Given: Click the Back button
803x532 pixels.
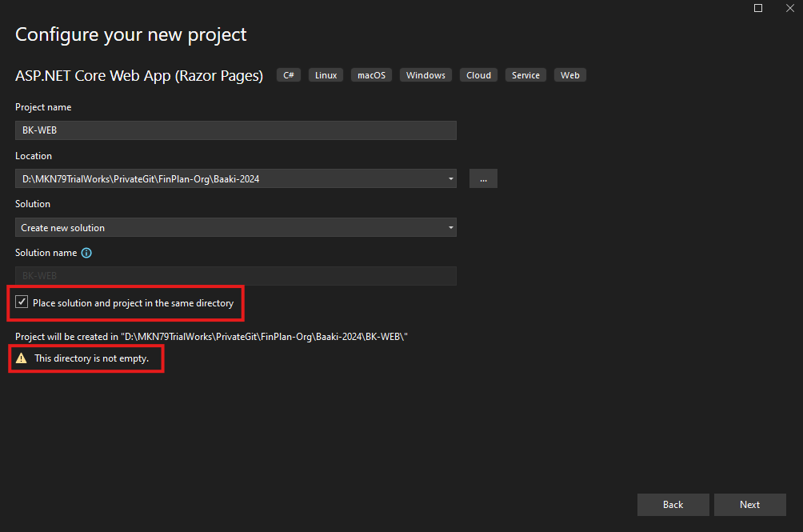Looking at the screenshot, I should (x=673, y=505).
